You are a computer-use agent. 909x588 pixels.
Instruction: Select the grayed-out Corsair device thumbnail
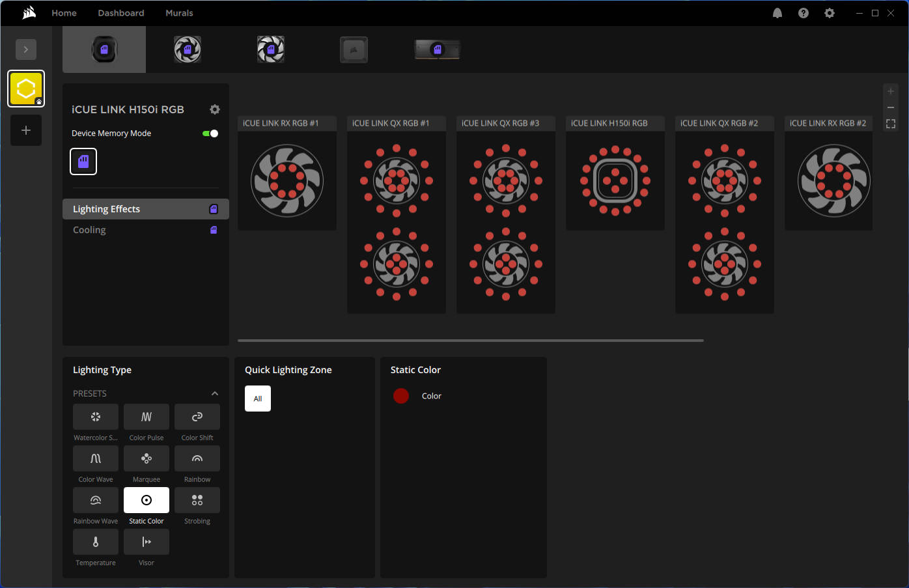pyautogui.click(x=354, y=49)
